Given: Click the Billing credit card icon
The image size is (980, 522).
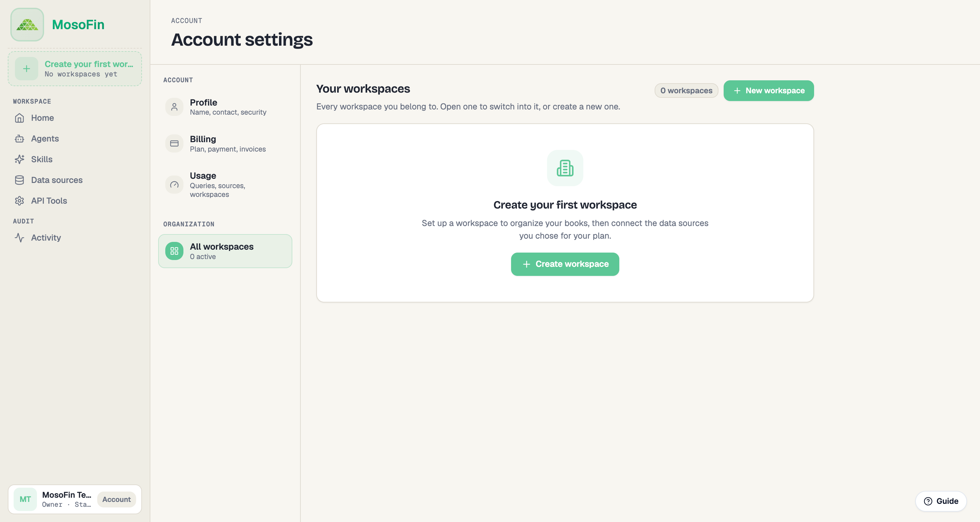Looking at the screenshot, I should click(174, 144).
